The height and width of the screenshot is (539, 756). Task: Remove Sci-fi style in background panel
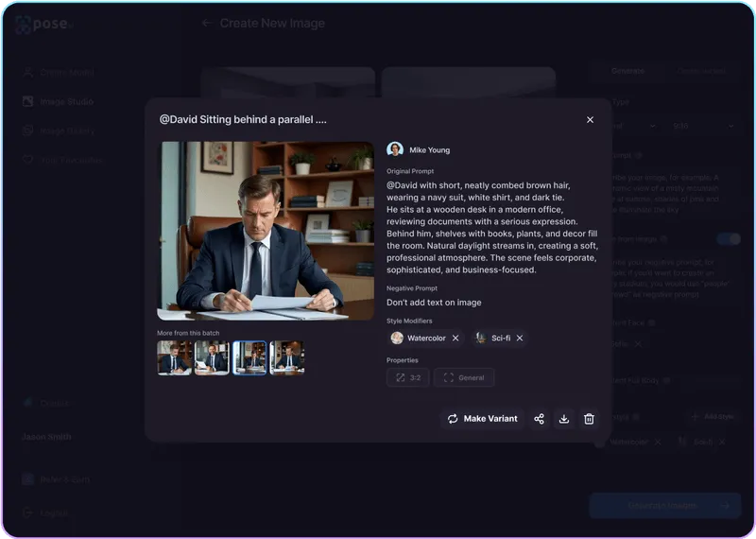[722, 442]
